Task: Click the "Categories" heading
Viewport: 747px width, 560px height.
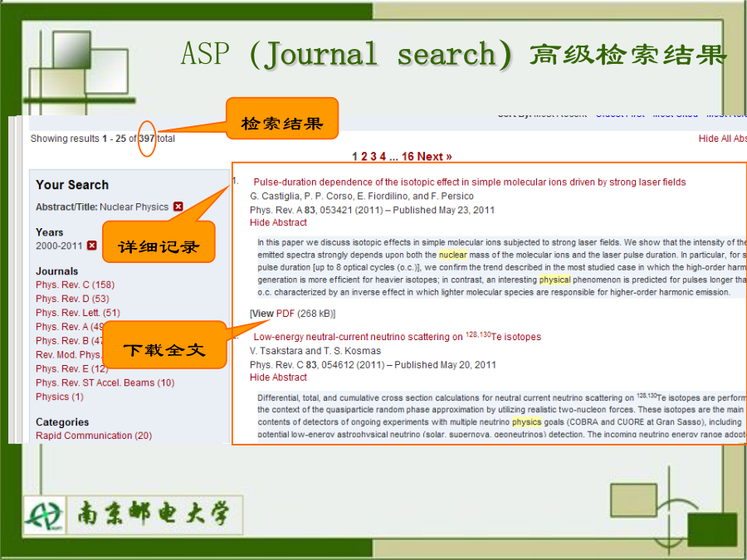Action: pos(62,422)
